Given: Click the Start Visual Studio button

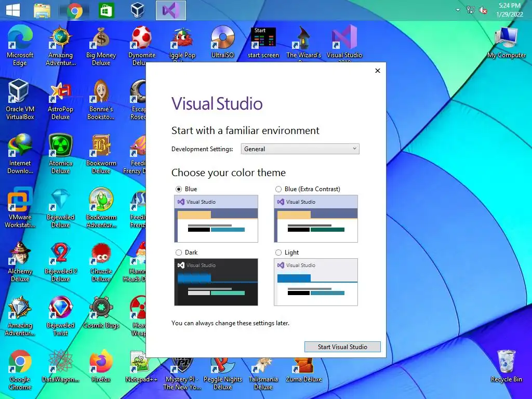Looking at the screenshot, I should tap(342, 347).
